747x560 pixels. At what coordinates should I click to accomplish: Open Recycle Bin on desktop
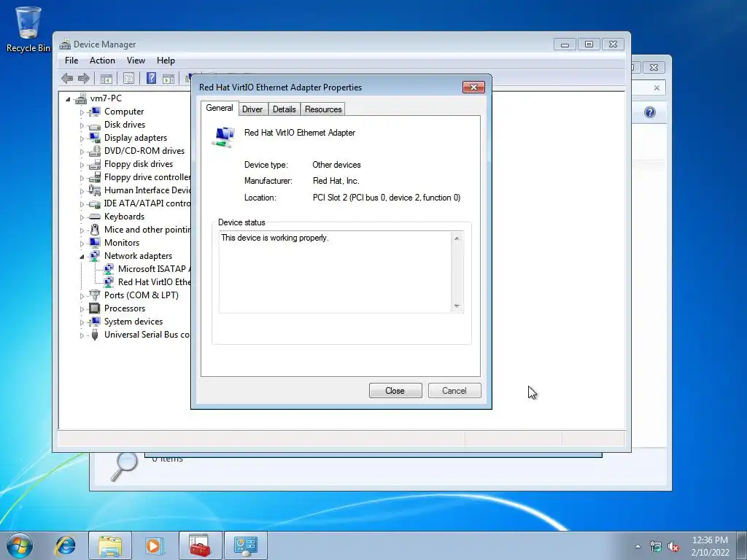pyautogui.click(x=28, y=28)
